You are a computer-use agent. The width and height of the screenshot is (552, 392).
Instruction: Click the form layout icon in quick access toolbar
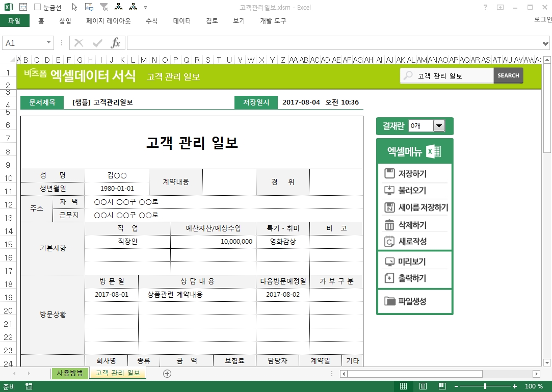(23, 7)
